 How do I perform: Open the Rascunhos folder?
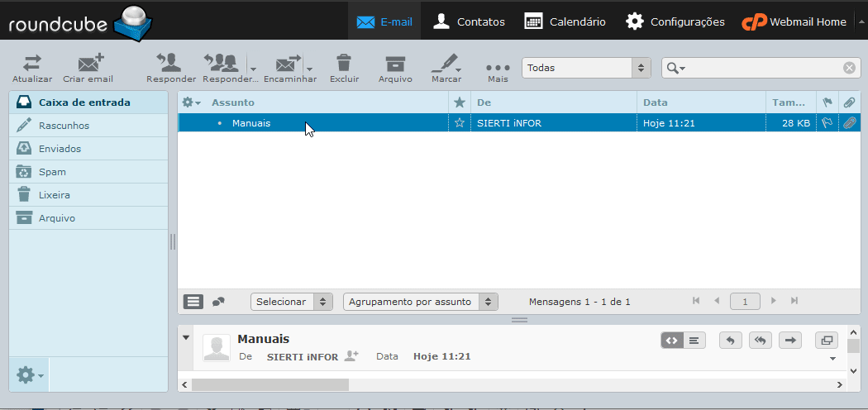(88, 126)
